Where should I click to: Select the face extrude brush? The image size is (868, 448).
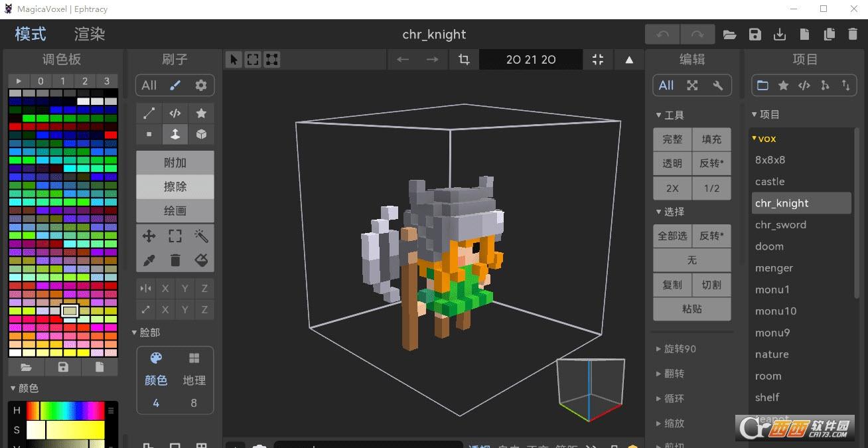(175, 134)
